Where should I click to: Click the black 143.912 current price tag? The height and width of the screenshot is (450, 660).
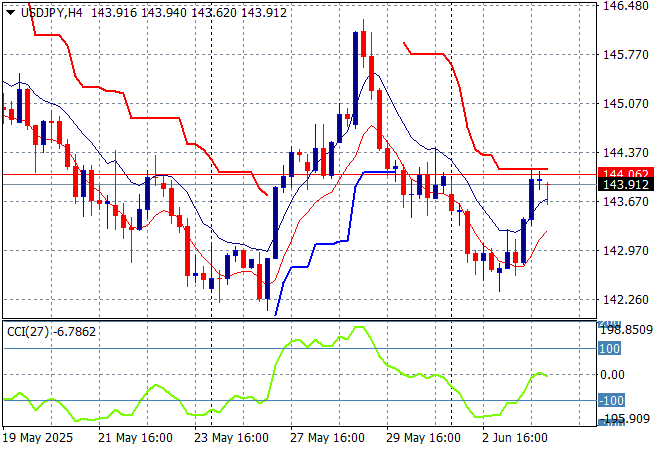click(626, 185)
